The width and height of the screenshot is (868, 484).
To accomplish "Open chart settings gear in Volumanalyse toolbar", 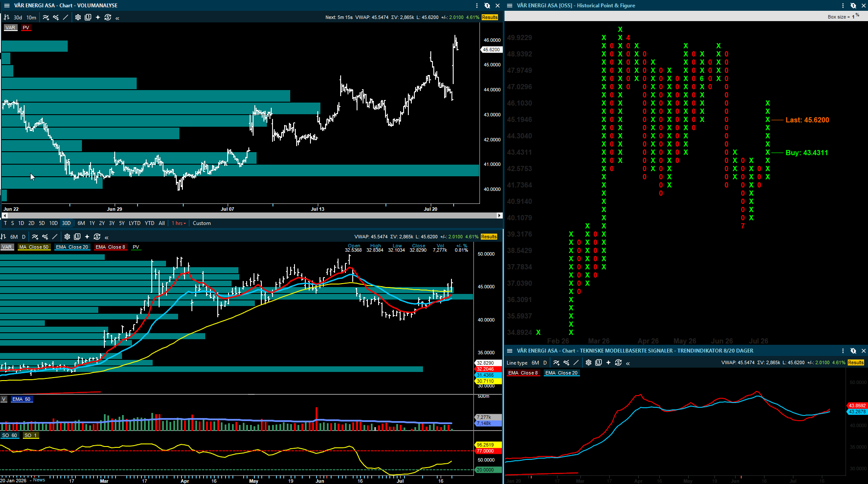I will coord(78,17).
